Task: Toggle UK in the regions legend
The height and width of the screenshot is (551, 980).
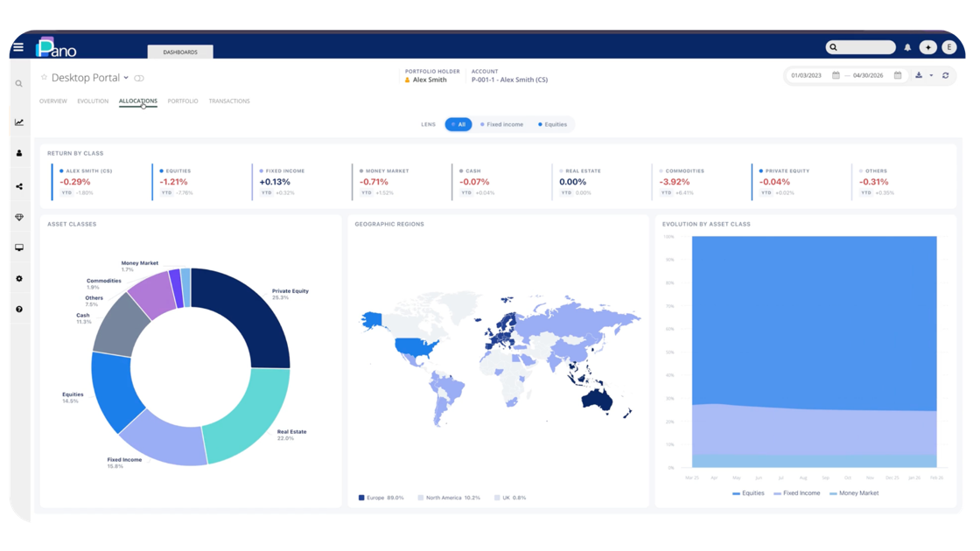Action: (x=510, y=498)
